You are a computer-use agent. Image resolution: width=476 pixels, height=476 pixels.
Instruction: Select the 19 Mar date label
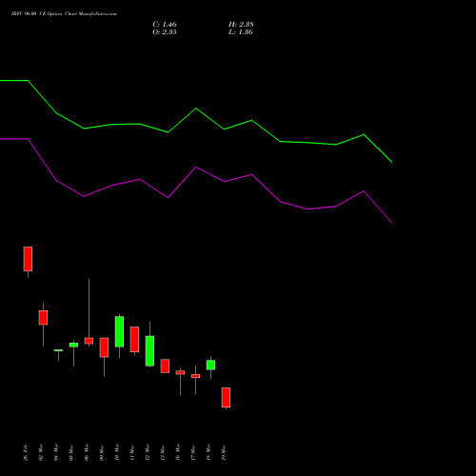click(224, 452)
